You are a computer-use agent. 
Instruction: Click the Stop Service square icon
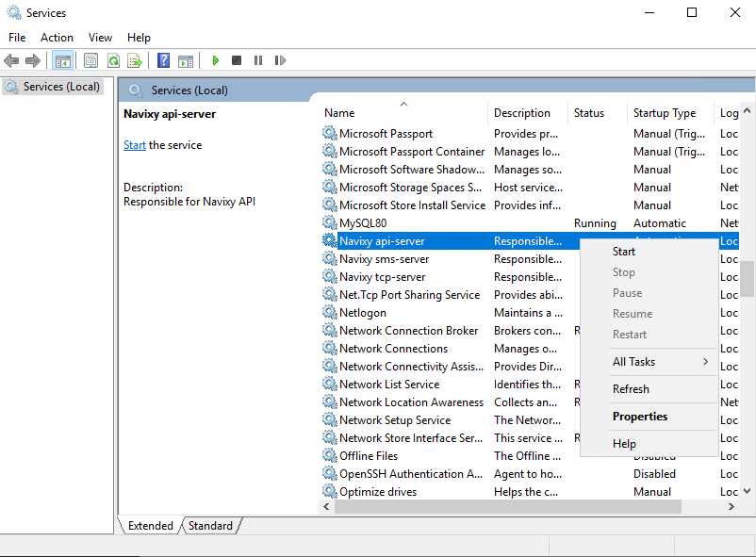[x=237, y=60]
